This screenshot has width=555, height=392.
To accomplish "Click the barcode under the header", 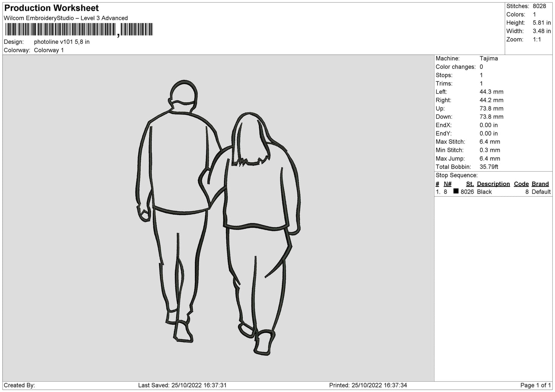I will pyautogui.click(x=79, y=30).
